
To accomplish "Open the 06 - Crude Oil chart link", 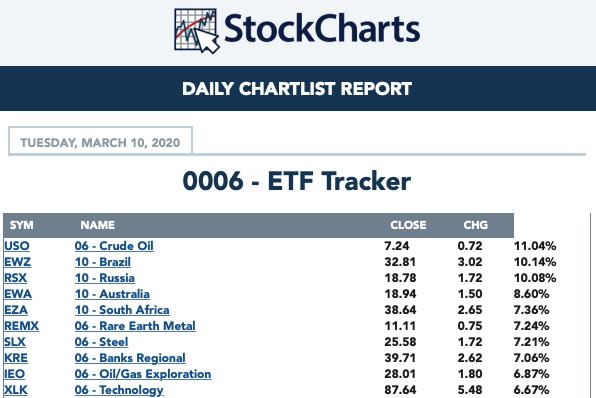I will click(x=114, y=246).
